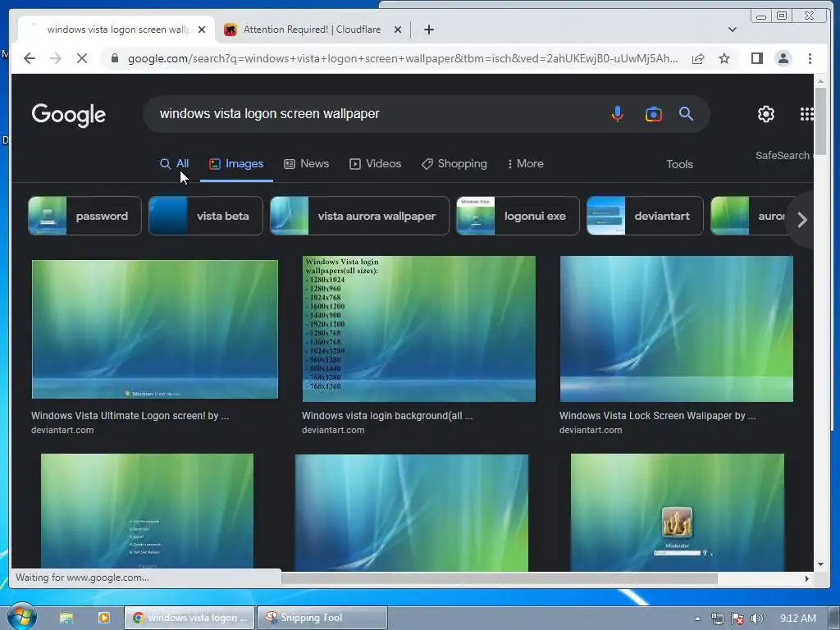This screenshot has width=840, height=630.
Task: Go back to the previous page
Action: tap(30, 58)
